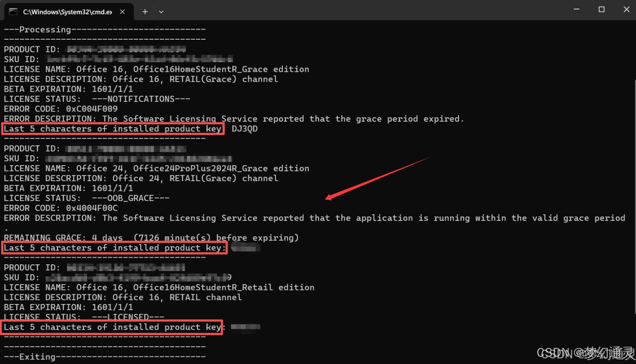Viewport: 636px width, 364px height.
Task: Click the cmd icon in the tab
Action: [x=13, y=12]
